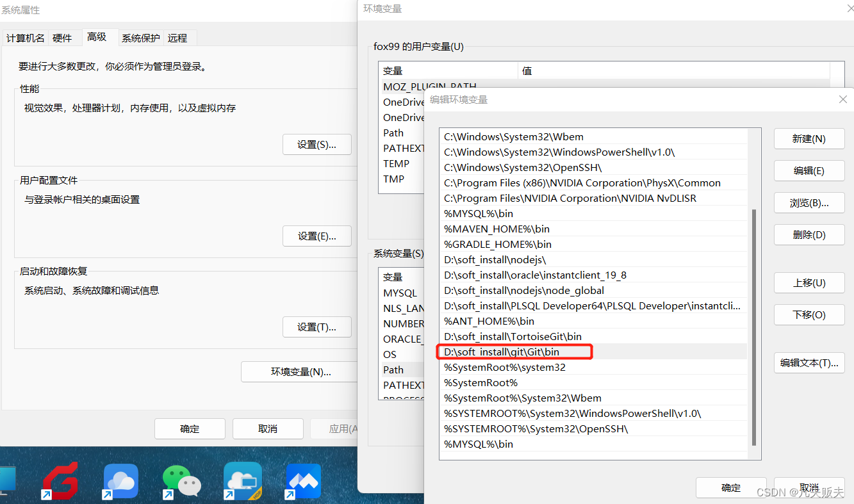The width and height of the screenshot is (854, 504).
Task: Select the NLS_LAN system variable row
Action: click(402, 308)
